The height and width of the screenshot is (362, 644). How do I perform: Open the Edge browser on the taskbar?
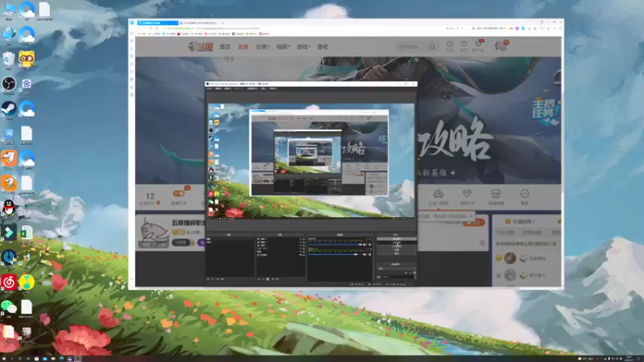click(x=61, y=358)
